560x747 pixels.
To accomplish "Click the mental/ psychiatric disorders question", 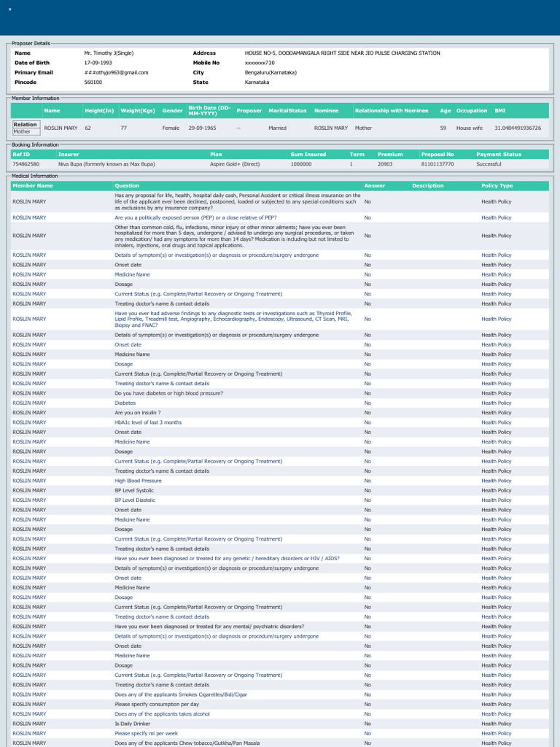I will pyautogui.click(x=209, y=627).
